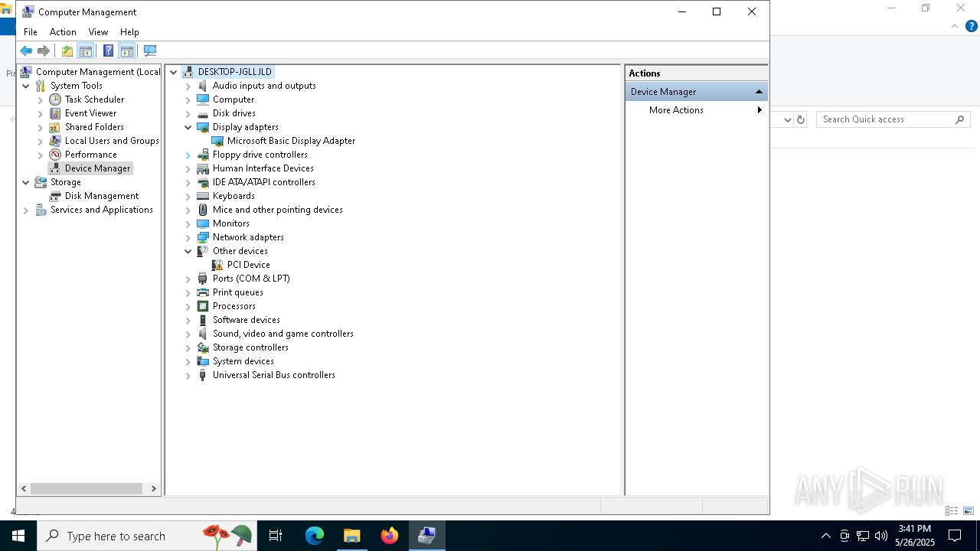Click the Back arrow toolbar icon
The image size is (980, 551).
point(26,51)
